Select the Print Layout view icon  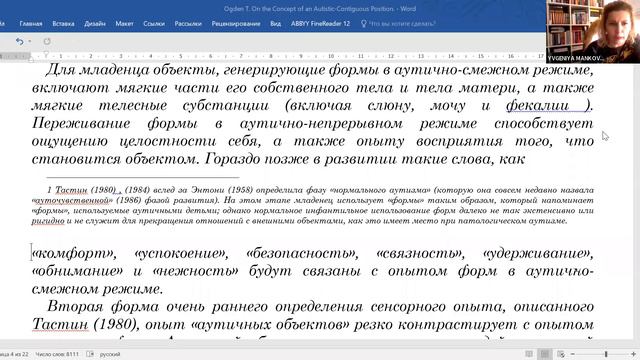[x=544, y=354]
